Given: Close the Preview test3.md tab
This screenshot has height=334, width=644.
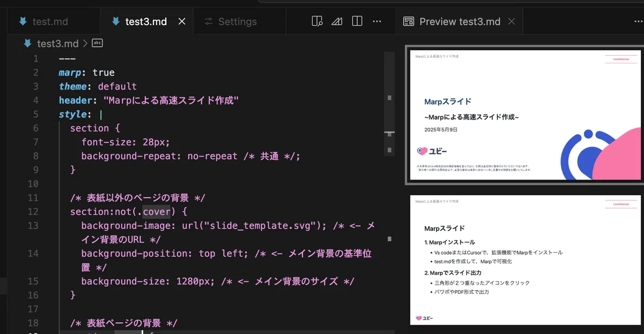Looking at the screenshot, I should 511,21.
